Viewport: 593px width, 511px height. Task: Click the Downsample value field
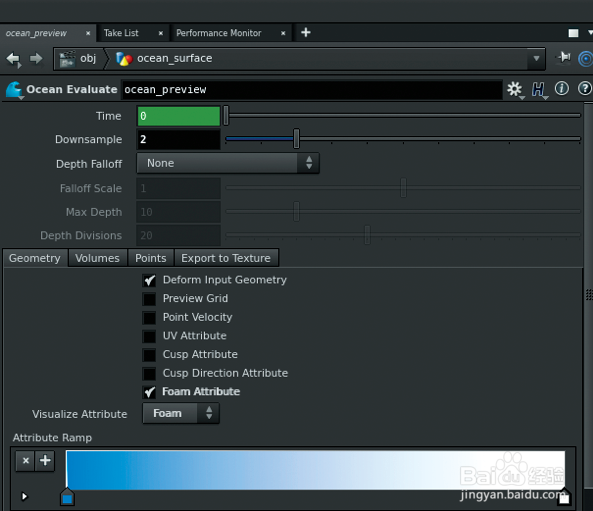179,139
